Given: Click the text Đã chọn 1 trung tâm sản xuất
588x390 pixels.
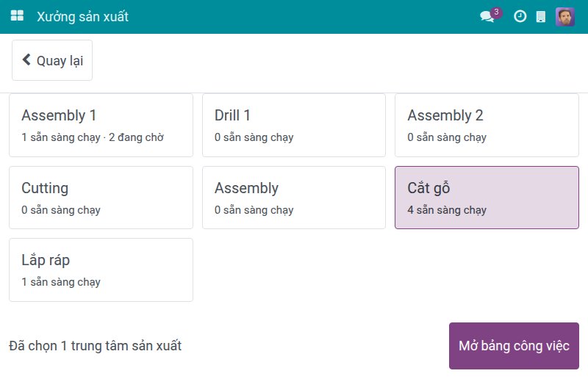Looking at the screenshot, I should tap(96, 346).
